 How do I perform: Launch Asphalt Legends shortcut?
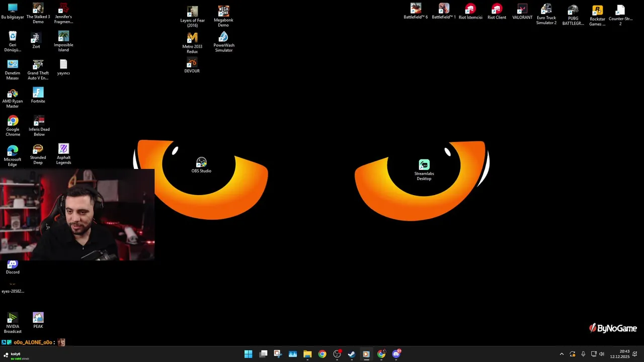pos(63,154)
